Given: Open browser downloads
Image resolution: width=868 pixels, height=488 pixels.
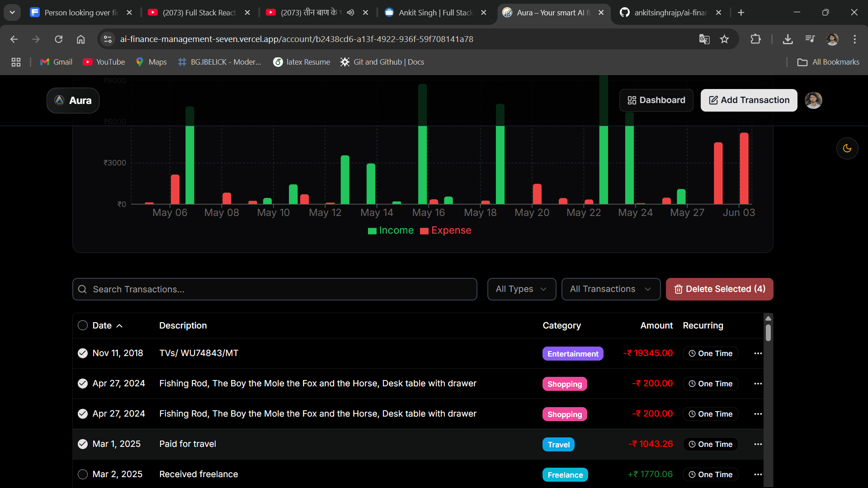Looking at the screenshot, I should tap(788, 39).
